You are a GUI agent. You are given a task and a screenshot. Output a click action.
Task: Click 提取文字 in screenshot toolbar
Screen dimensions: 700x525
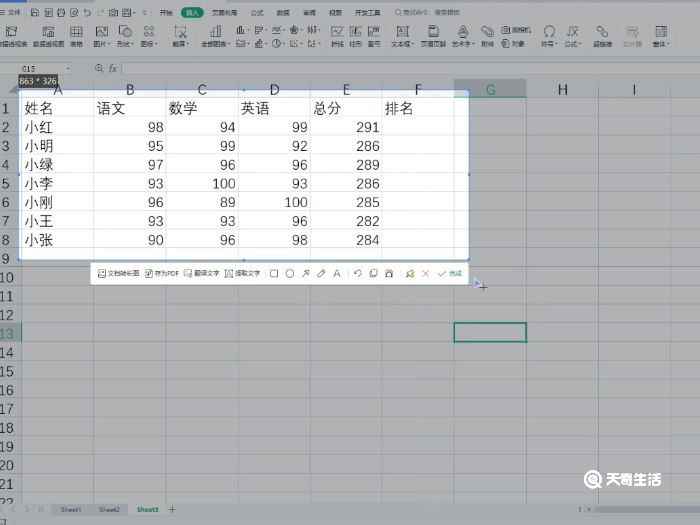click(242, 273)
